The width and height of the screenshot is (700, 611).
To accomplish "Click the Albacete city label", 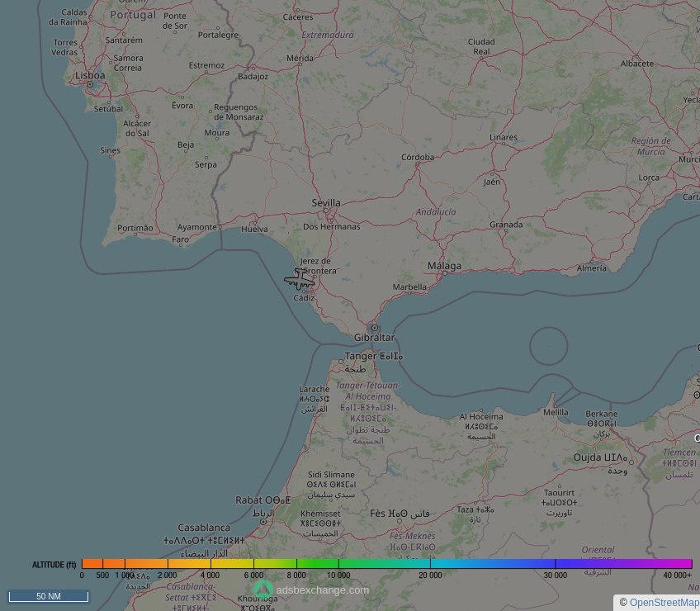I will point(637,64).
